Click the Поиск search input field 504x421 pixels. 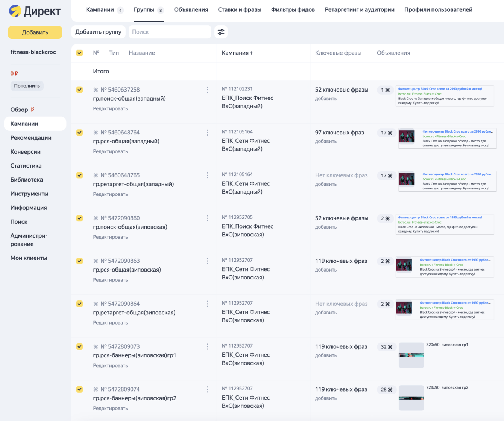pos(170,32)
